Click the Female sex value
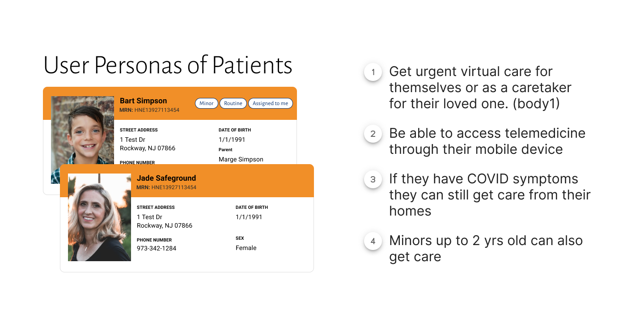 [x=246, y=248]
